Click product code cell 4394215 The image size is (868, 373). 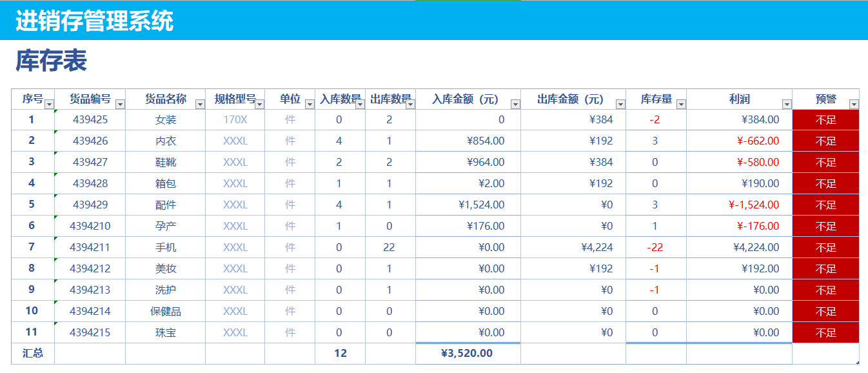pos(90,333)
